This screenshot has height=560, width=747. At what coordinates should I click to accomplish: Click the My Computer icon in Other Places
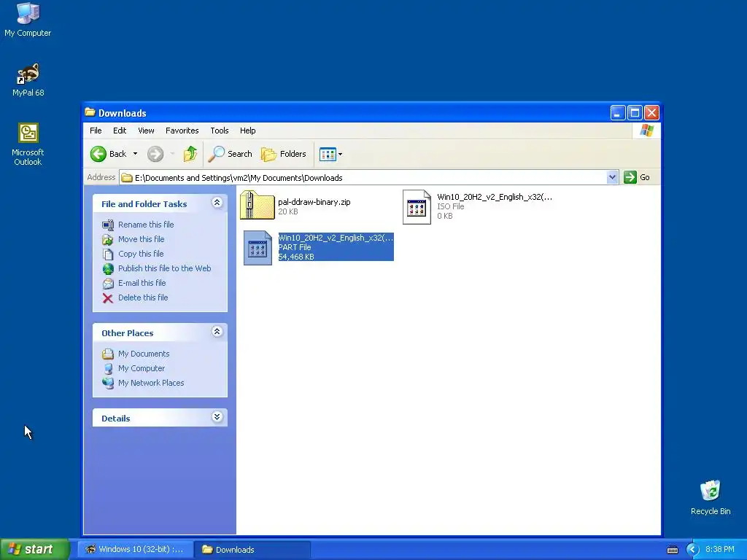pyautogui.click(x=108, y=368)
